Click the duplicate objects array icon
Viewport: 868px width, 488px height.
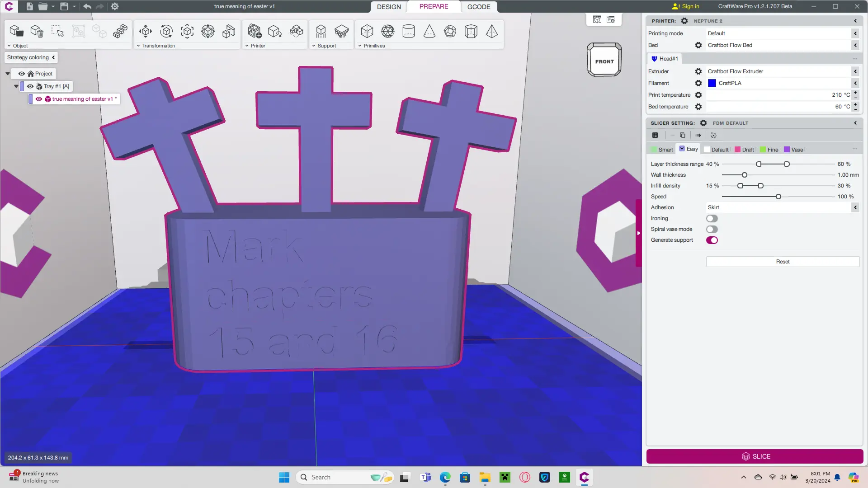click(120, 31)
